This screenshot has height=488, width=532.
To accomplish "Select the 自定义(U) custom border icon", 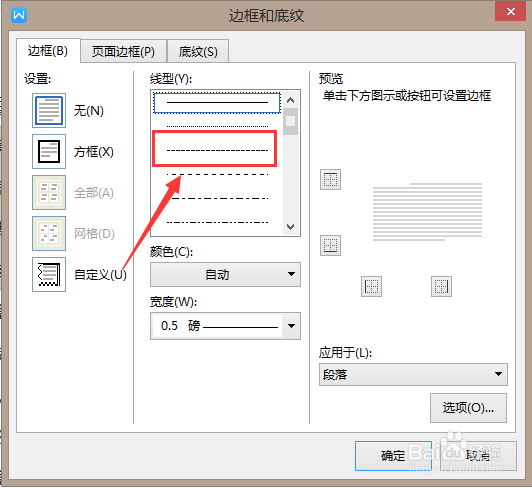I will coord(49,274).
